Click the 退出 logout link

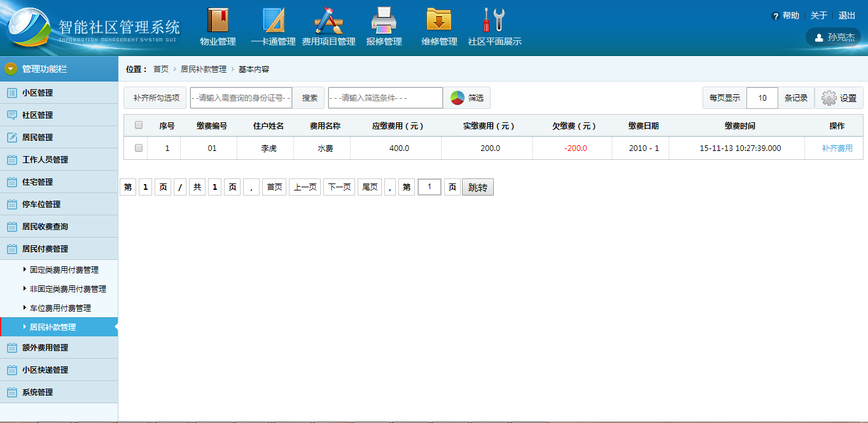[847, 16]
